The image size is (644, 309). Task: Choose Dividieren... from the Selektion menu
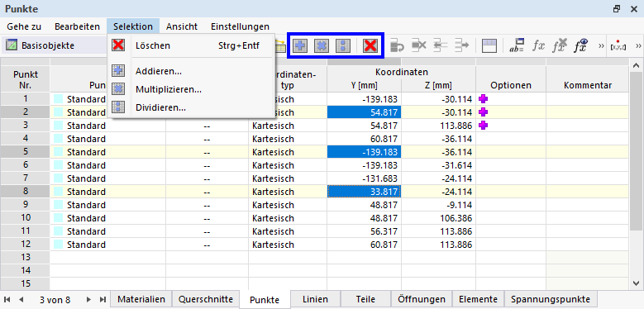tap(191, 107)
